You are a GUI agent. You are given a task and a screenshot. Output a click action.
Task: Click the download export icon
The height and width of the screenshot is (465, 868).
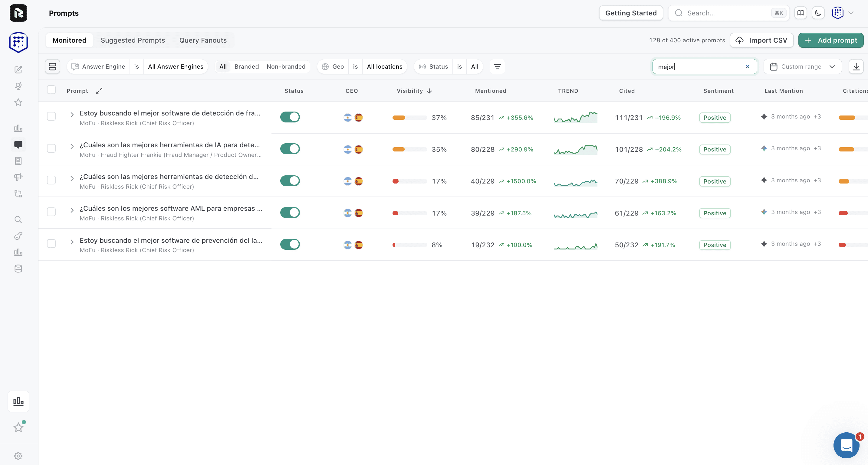856,67
